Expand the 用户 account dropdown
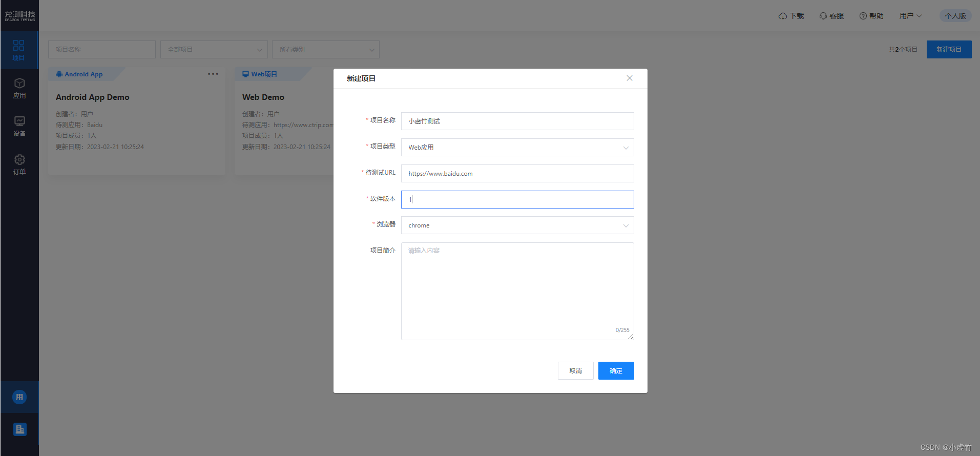 (x=911, y=16)
